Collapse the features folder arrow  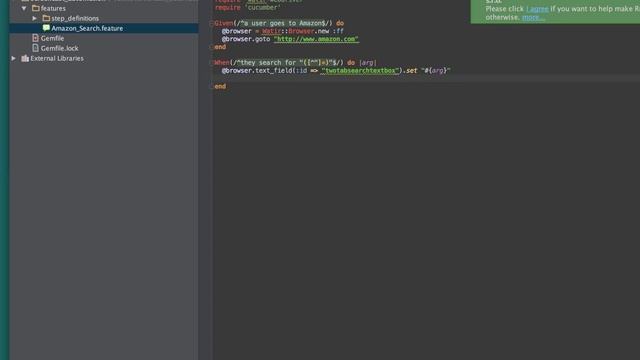(24, 8)
